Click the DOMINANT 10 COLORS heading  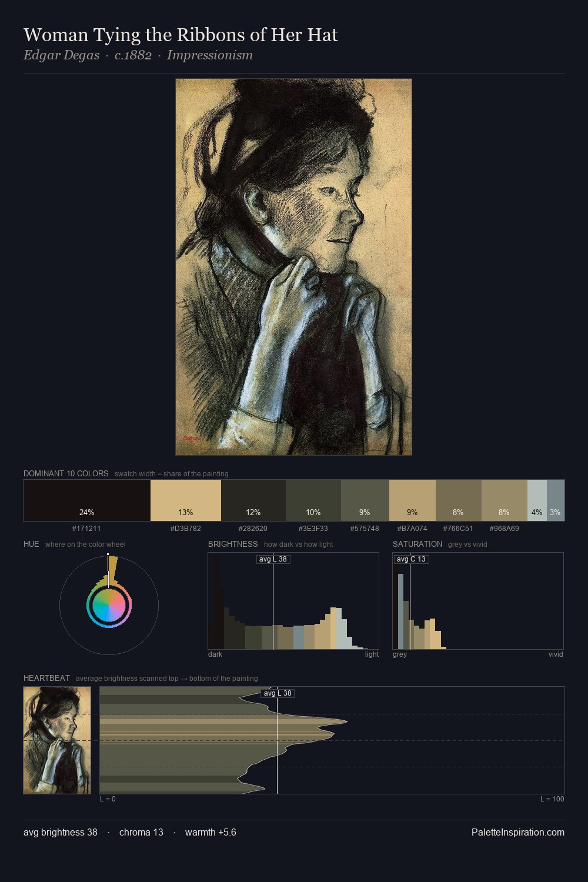tap(66, 473)
